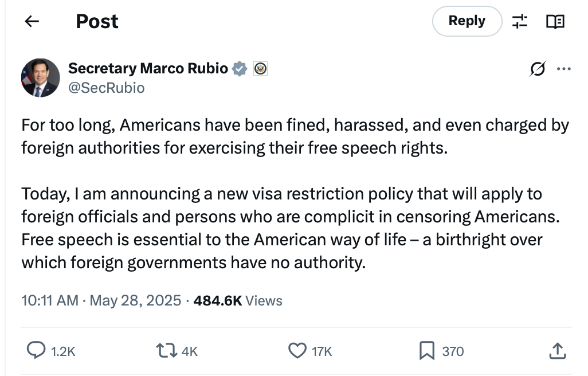The width and height of the screenshot is (588, 376).
Task: Open the three-dot more options menu
Action: (564, 69)
